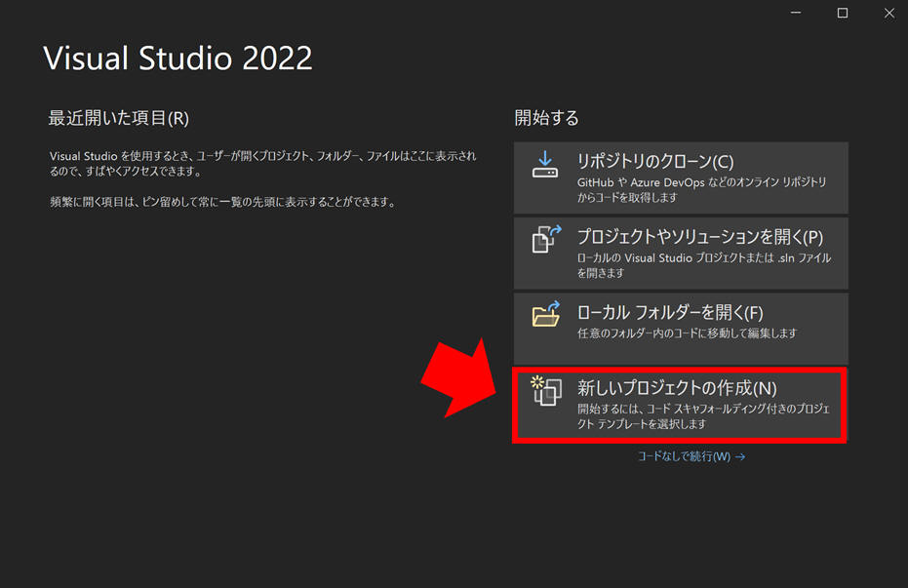The height and width of the screenshot is (588, 908).
Task: Click the open local folder icon
Action: point(546,314)
